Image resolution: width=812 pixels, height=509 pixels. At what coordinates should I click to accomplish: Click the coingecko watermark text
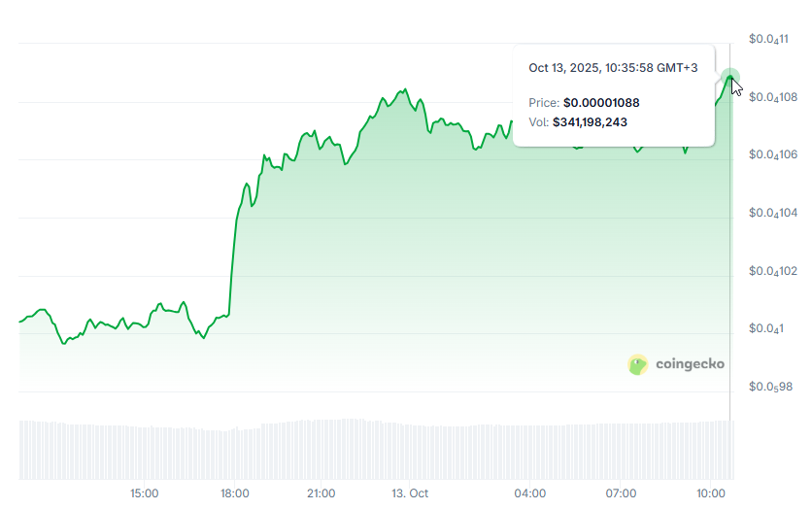(x=690, y=364)
